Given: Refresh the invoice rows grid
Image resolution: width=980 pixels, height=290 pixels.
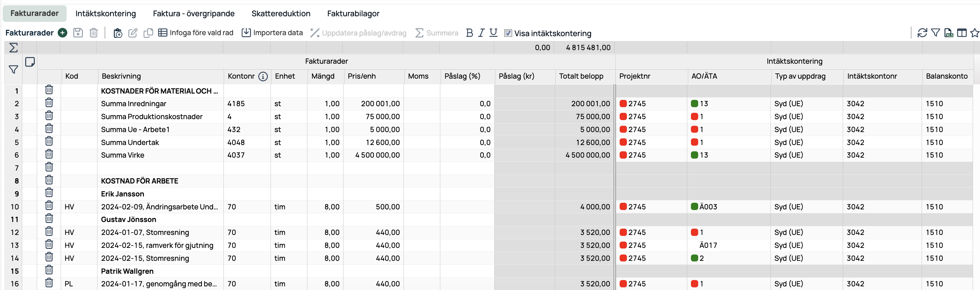Looking at the screenshot, I should (x=922, y=33).
